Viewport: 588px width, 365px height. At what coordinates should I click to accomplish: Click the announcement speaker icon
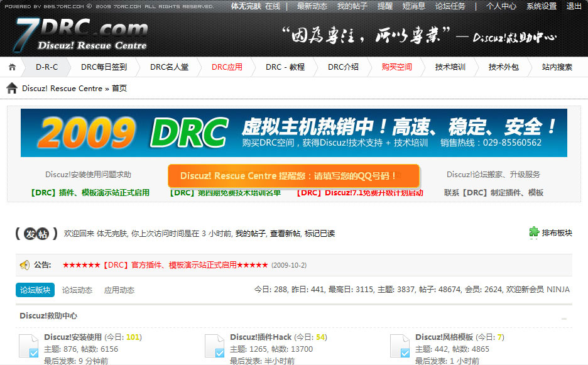tap(24, 265)
